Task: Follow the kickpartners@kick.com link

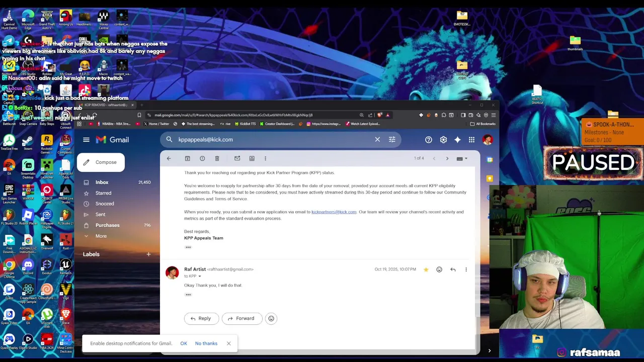Action: (334, 212)
